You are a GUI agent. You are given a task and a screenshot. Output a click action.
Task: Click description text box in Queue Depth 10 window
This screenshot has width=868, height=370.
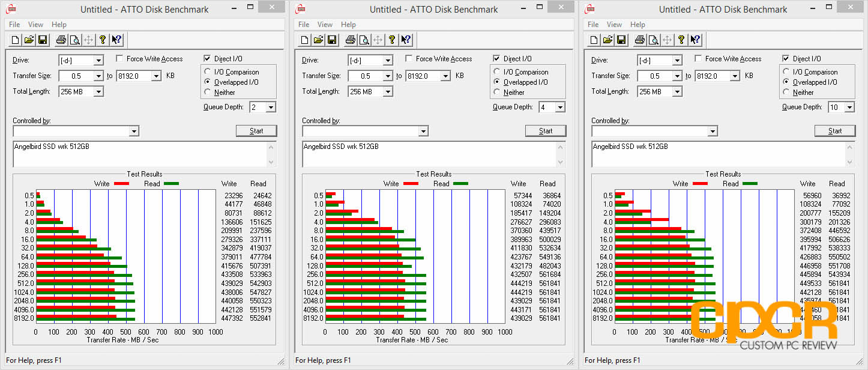723,154
